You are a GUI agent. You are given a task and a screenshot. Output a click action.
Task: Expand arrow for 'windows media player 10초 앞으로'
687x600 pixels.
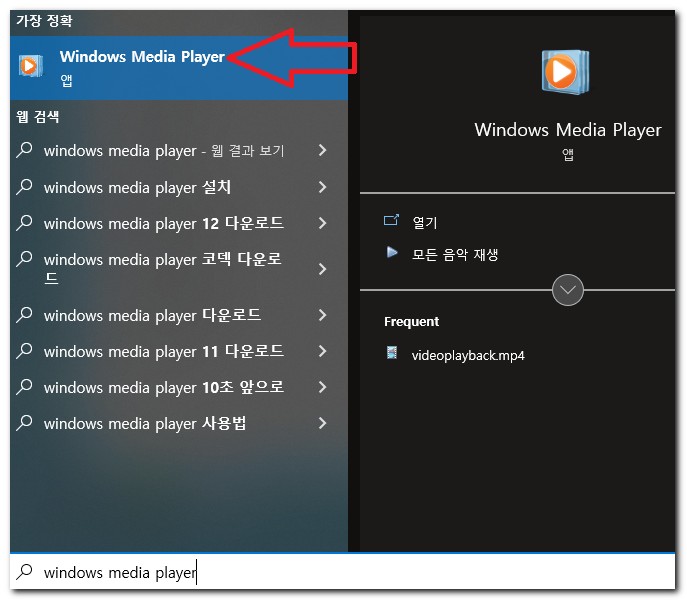click(x=322, y=387)
